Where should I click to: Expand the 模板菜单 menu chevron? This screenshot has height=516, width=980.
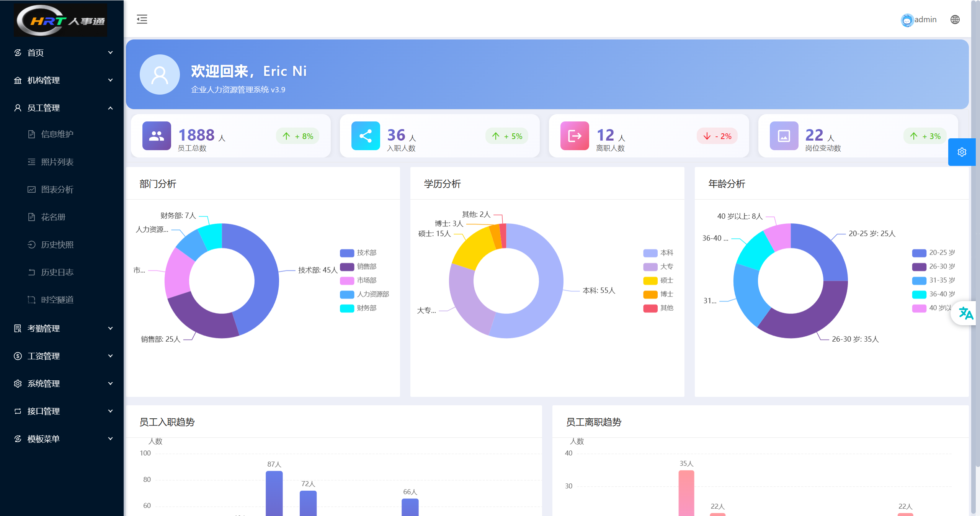coord(111,439)
